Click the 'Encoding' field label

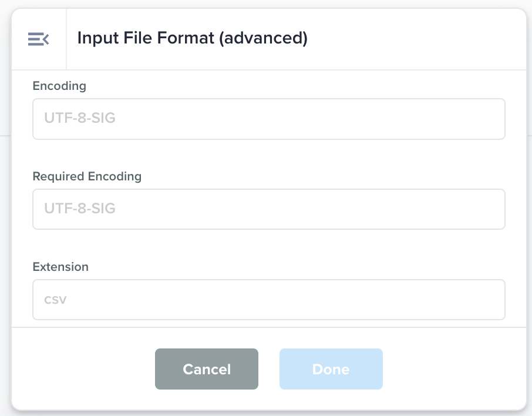[x=59, y=86]
